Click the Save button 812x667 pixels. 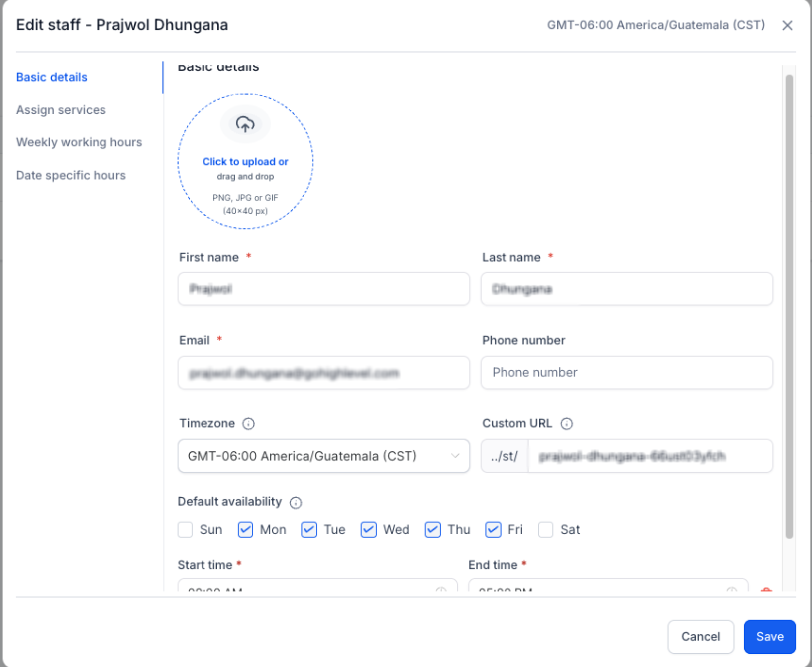770,637
